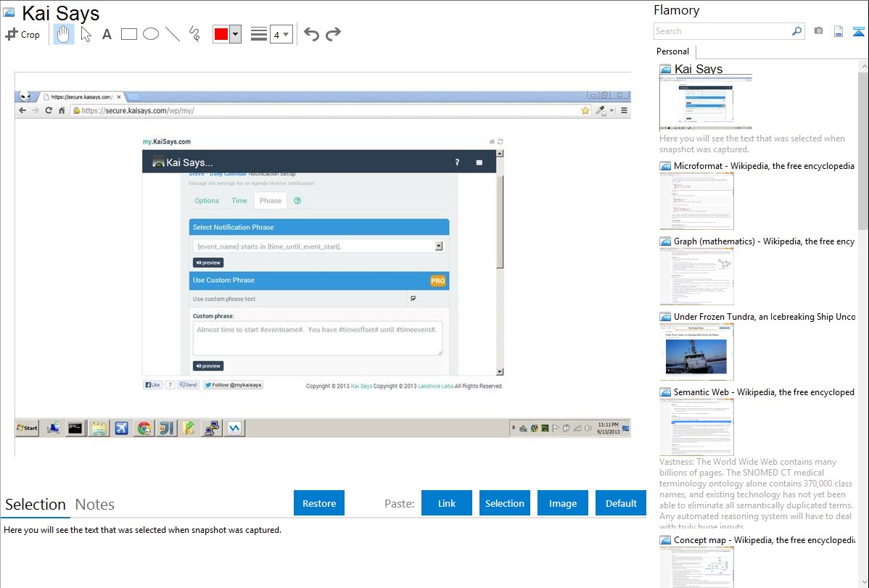Open the Semantic Web Wikipedia snapshot

click(x=696, y=427)
